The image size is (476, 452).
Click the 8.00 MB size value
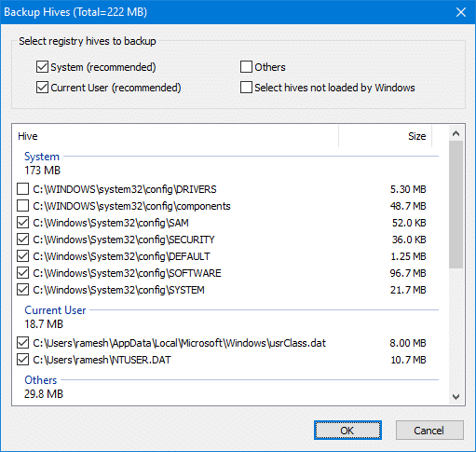pos(408,343)
